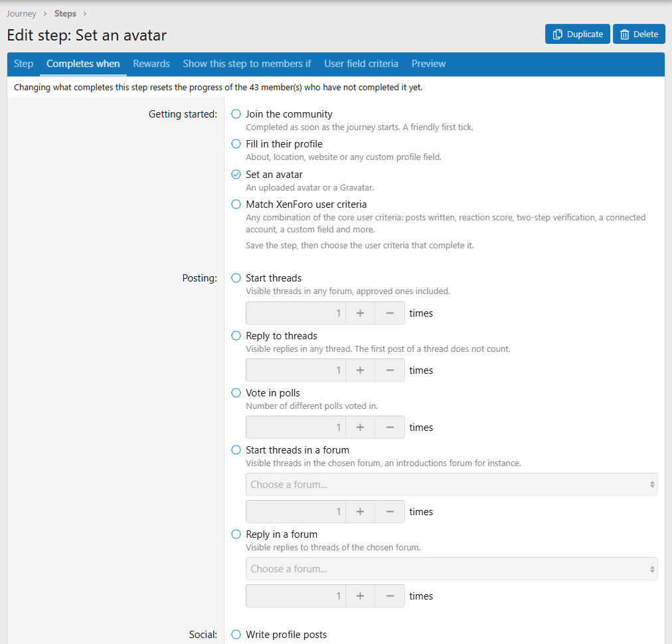Click plus on Reply to threads count
This screenshot has width=672, height=644.
pos(360,370)
